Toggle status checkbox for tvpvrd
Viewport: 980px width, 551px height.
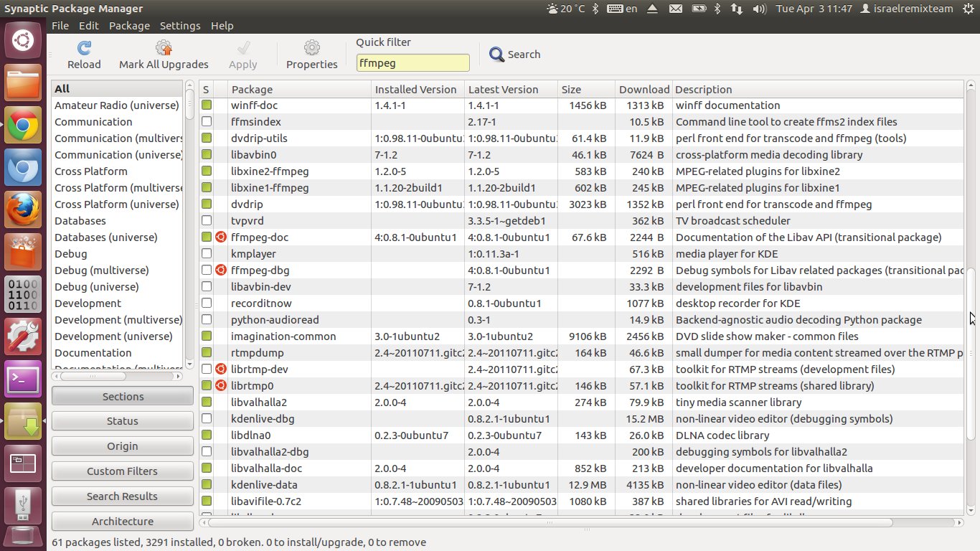(x=207, y=220)
